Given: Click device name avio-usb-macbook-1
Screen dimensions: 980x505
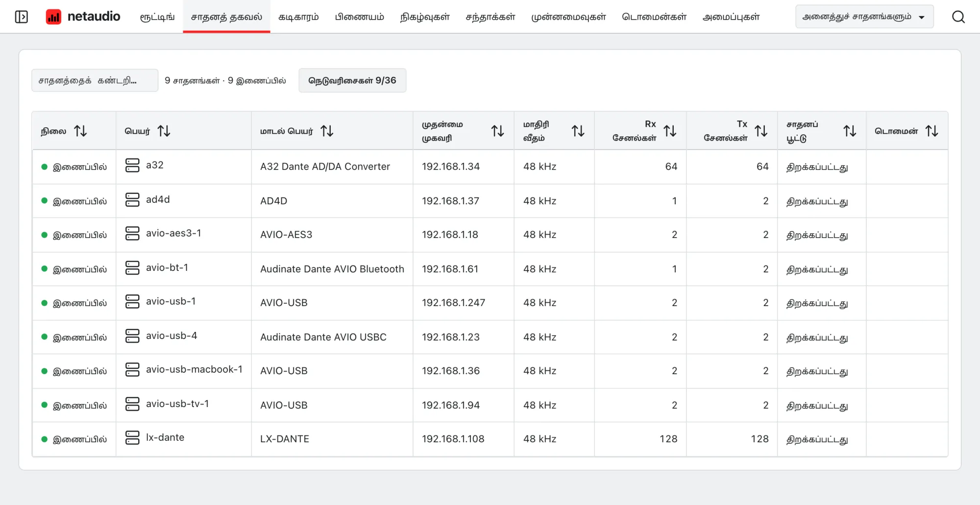Looking at the screenshot, I should (x=194, y=369).
